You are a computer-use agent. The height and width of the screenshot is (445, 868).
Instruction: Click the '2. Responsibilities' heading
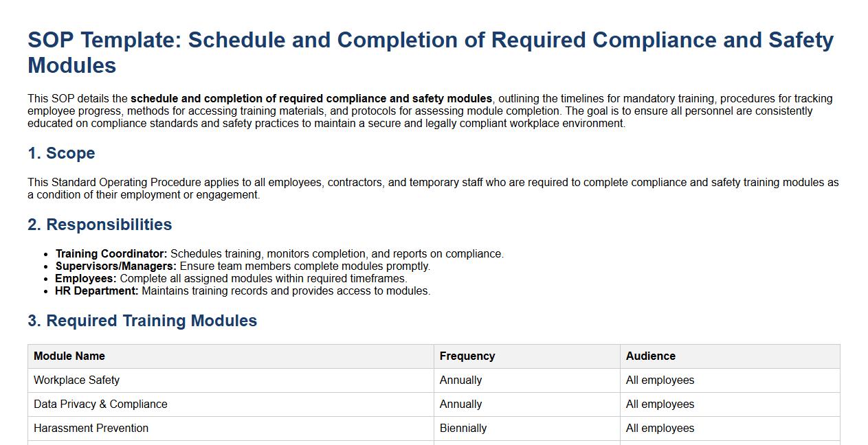point(100,225)
